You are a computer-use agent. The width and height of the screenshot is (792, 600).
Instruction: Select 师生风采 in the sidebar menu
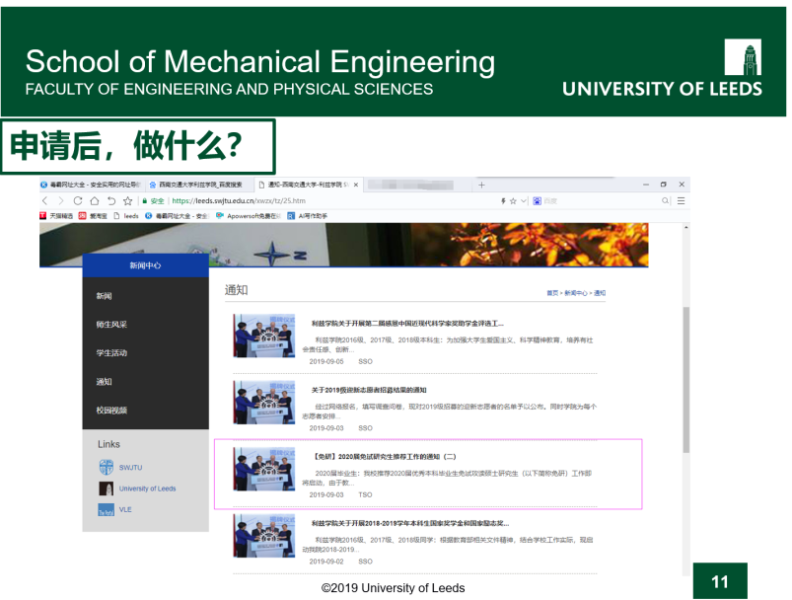[112, 325]
